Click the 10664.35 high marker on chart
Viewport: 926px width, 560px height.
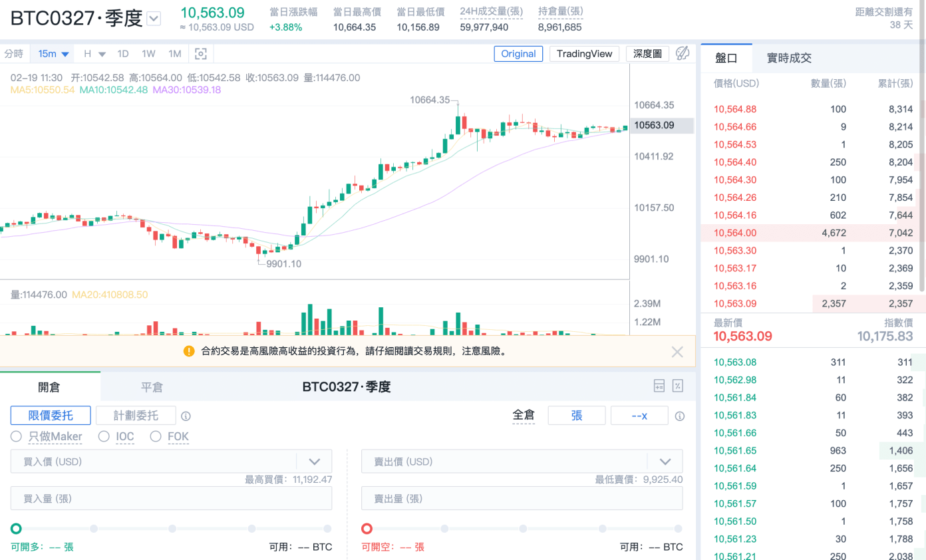click(430, 100)
